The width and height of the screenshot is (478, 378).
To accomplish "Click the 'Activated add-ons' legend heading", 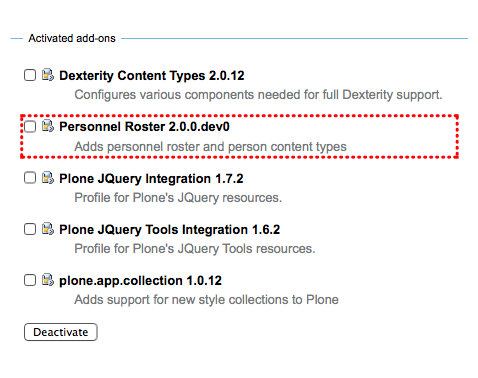I will click(x=72, y=38).
